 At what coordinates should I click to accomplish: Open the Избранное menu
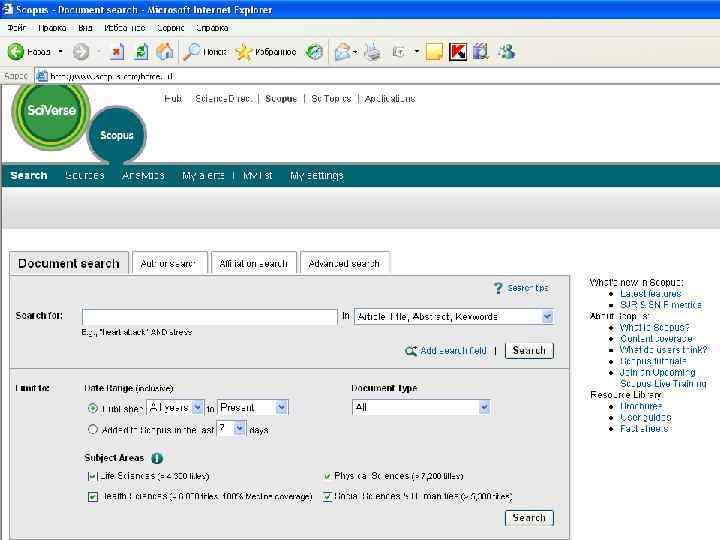[125, 28]
